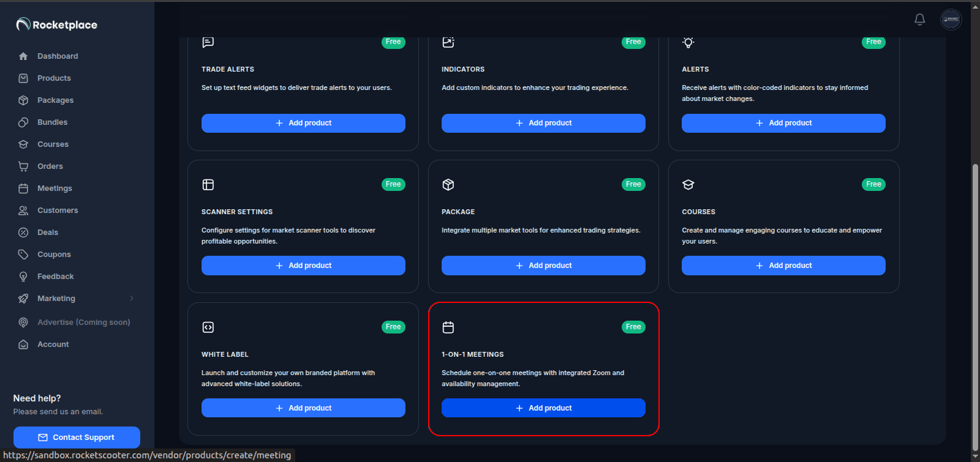Image resolution: width=980 pixels, height=462 pixels.
Task: Select Account in the sidebar
Action: pyautogui.click(x=53, y=345)
